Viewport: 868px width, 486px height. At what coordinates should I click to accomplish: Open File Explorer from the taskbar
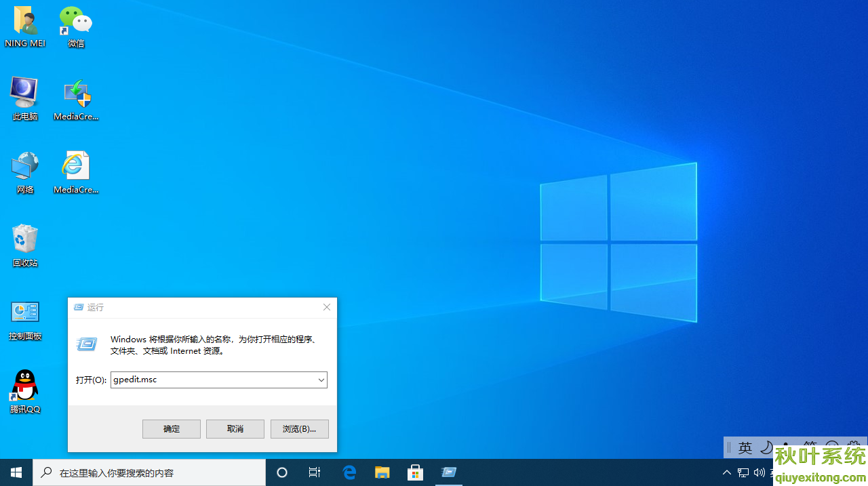pos(382,472)
